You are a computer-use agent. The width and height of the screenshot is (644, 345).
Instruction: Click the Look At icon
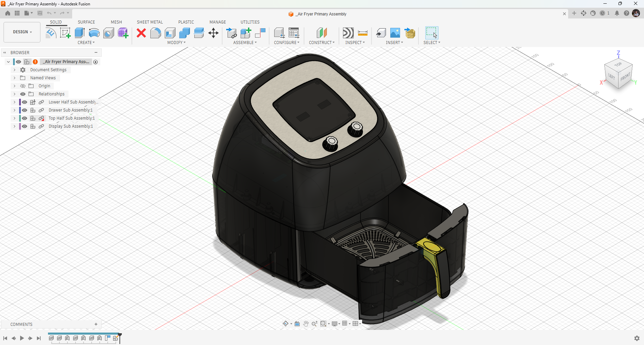coord(297,324)
